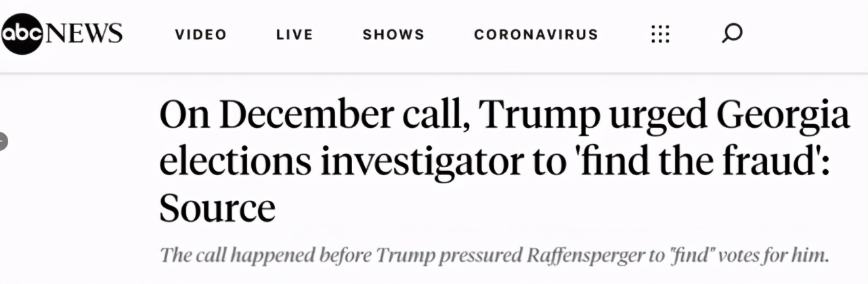Go to the CORONAVIRUS section
The height and width of the screenshot is (284, 868).
[x=536, y=34]
